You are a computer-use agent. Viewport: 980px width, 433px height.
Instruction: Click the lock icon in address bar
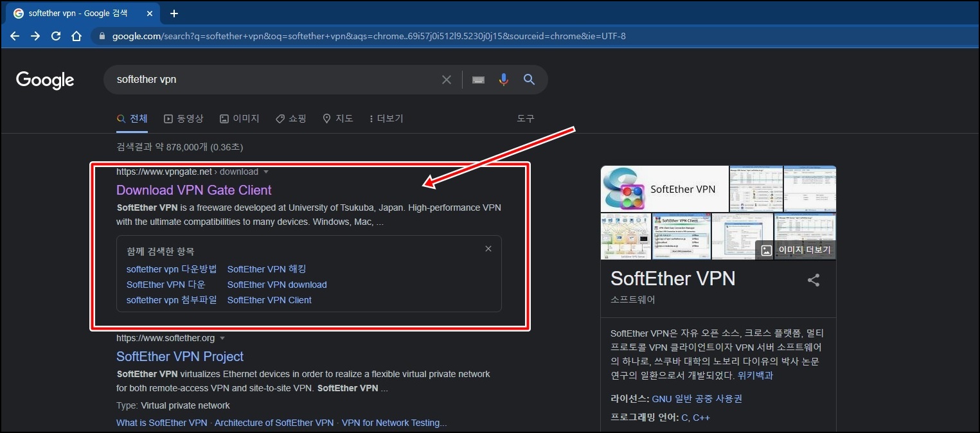pyautogui.click(x=102, y=37)
